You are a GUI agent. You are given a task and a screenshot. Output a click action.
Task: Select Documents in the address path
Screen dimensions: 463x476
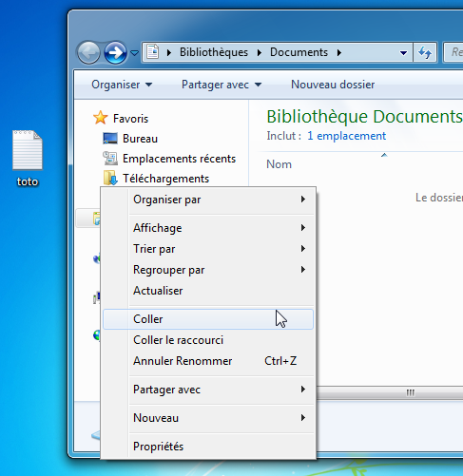point(299,52)
